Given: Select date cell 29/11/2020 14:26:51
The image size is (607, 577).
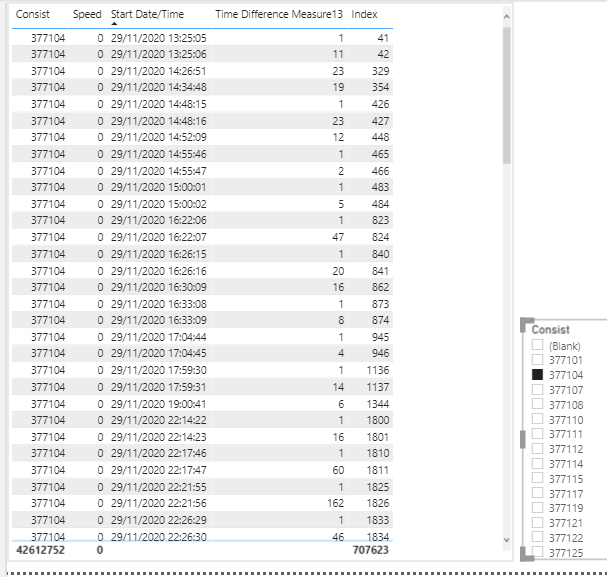Looking at the screenshot, I should [x=159, y=71].
